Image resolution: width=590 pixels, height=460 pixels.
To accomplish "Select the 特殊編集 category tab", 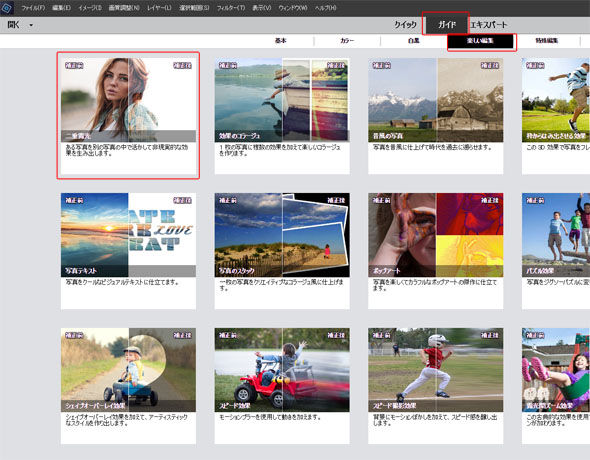I will 547,41.
